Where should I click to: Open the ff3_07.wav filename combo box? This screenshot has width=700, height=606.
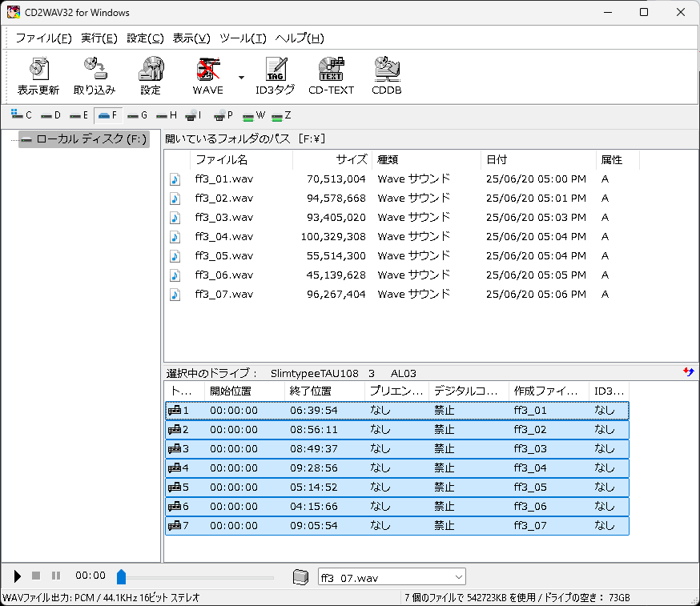pos(457,576)
